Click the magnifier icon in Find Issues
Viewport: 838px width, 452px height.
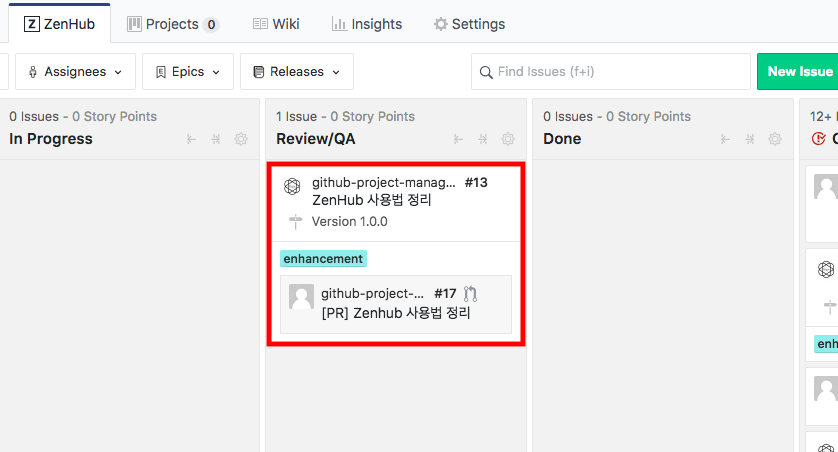coord(486,72)
